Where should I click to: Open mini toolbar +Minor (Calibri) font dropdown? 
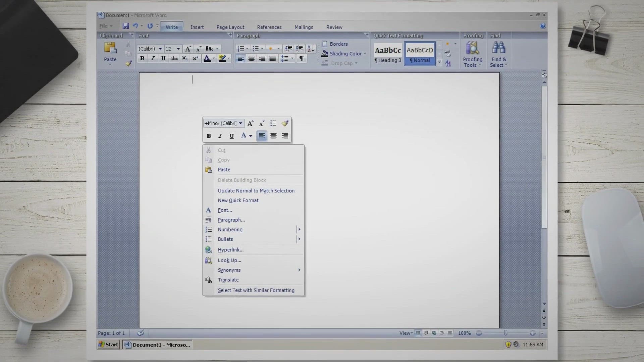(x=240, y=123)
